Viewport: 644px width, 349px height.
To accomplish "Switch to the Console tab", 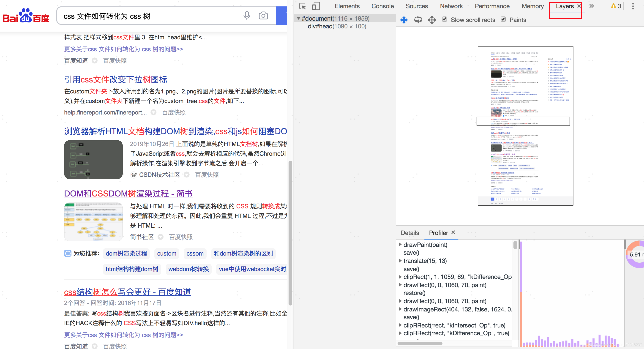I will coord(382,6).
